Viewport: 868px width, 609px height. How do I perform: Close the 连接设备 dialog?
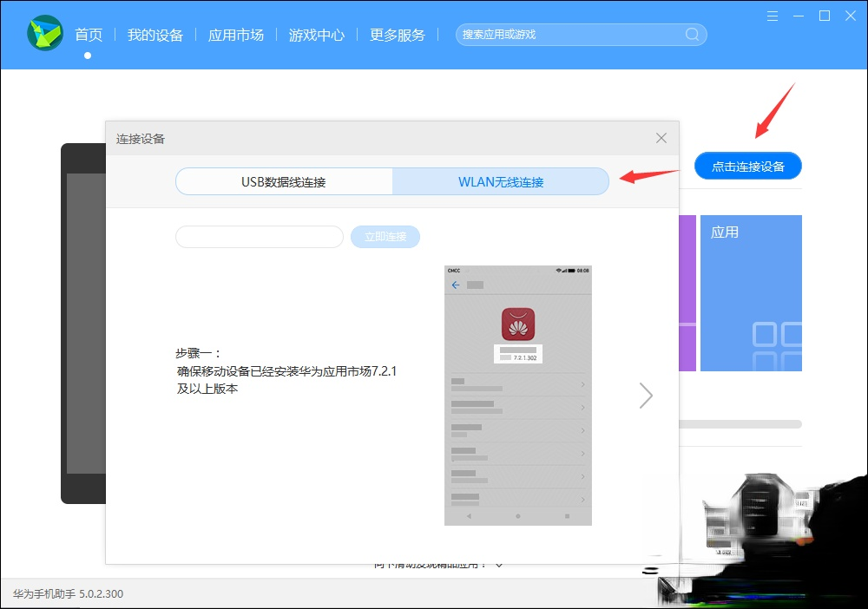coord(661,137)
